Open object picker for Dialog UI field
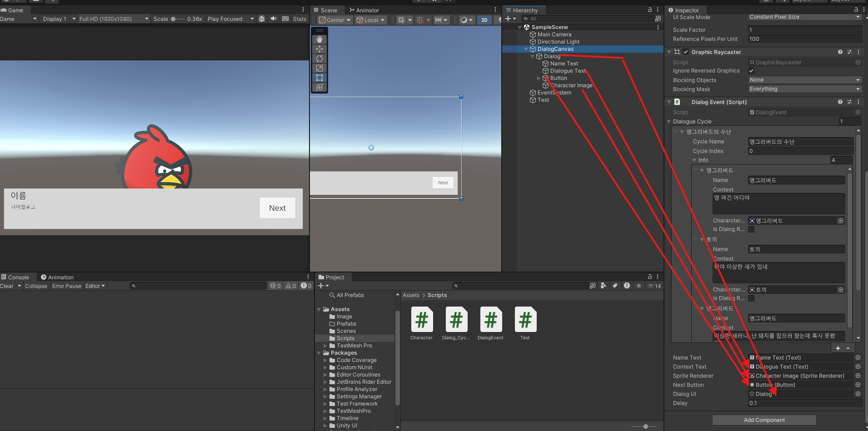The width and height of the screenshot is (868, 431). (x=858, y=394)
